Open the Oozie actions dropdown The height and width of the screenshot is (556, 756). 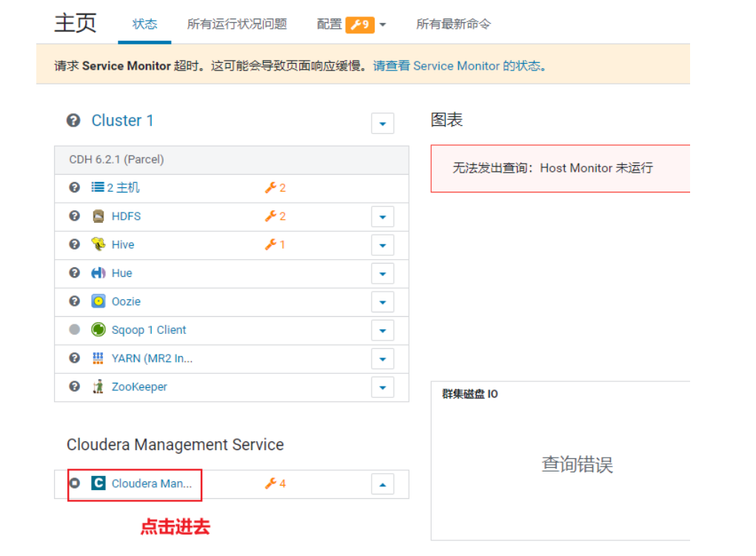[382, 302]
